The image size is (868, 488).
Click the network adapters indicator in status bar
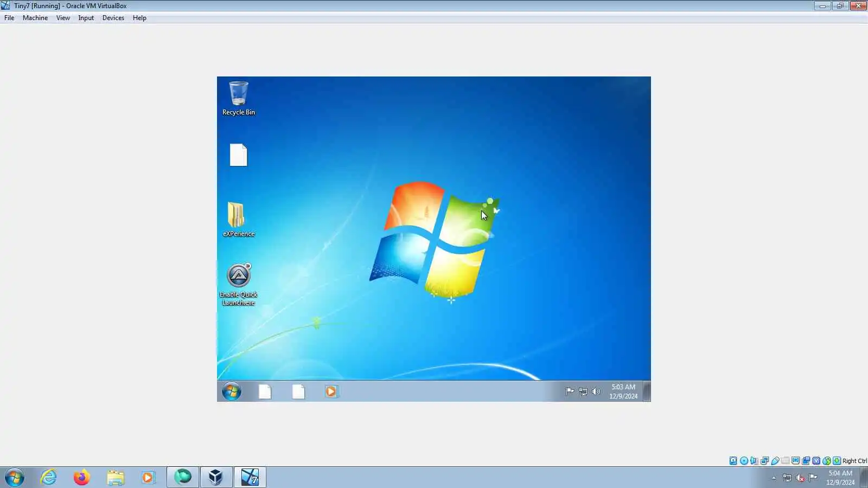(764, 461)
